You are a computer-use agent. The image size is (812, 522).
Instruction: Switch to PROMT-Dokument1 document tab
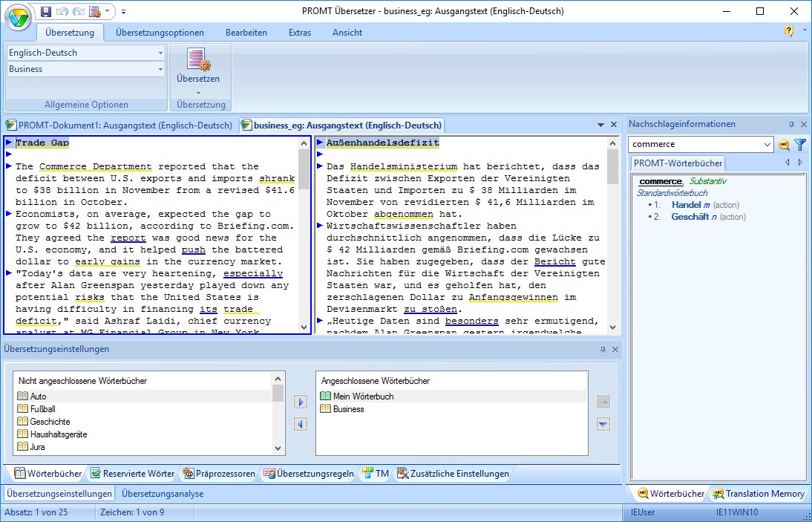119,125
